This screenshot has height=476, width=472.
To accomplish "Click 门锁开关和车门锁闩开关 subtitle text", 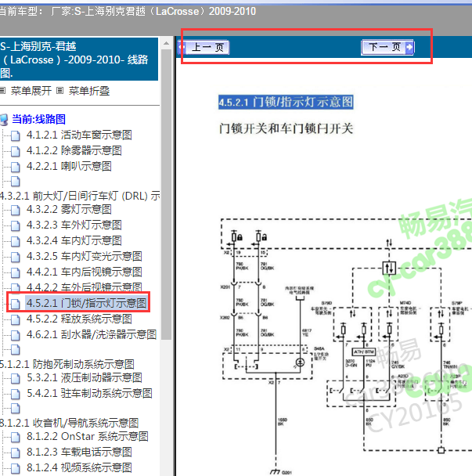I will (x=286, y=128).
